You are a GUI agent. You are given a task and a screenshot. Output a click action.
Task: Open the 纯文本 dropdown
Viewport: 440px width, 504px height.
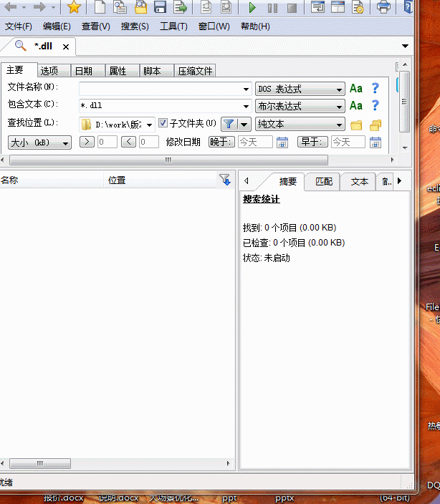300,125
